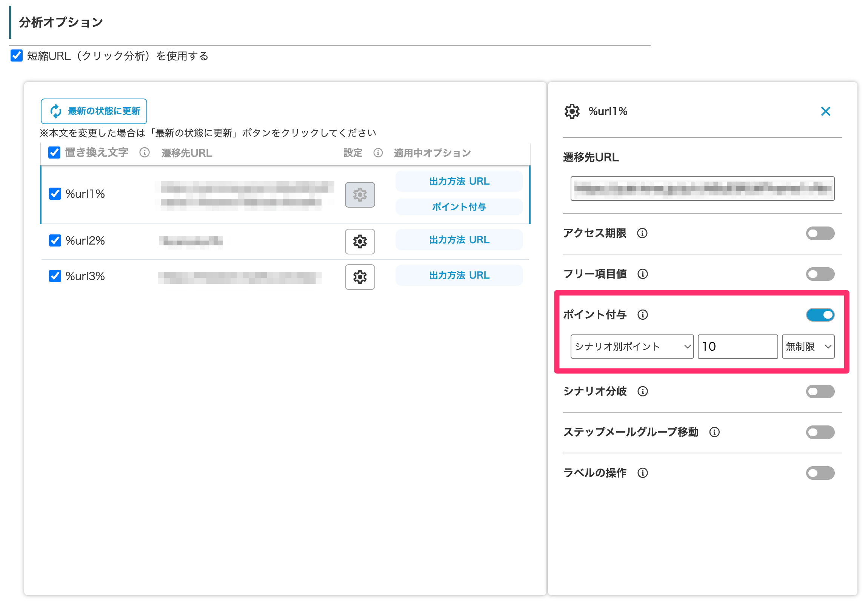This screenshot has height=604, width=868.
Task: Click ポイント付与 tag in %url1% row
Action: (459, 207)
